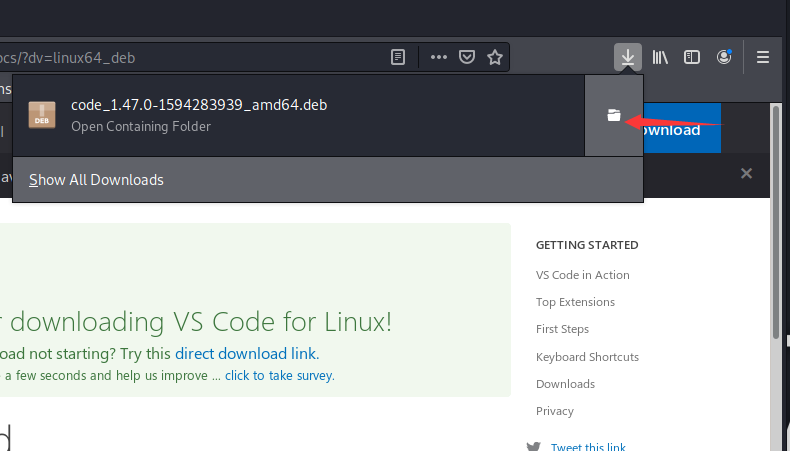Open containing folder icon for downloaded deb

613,115
